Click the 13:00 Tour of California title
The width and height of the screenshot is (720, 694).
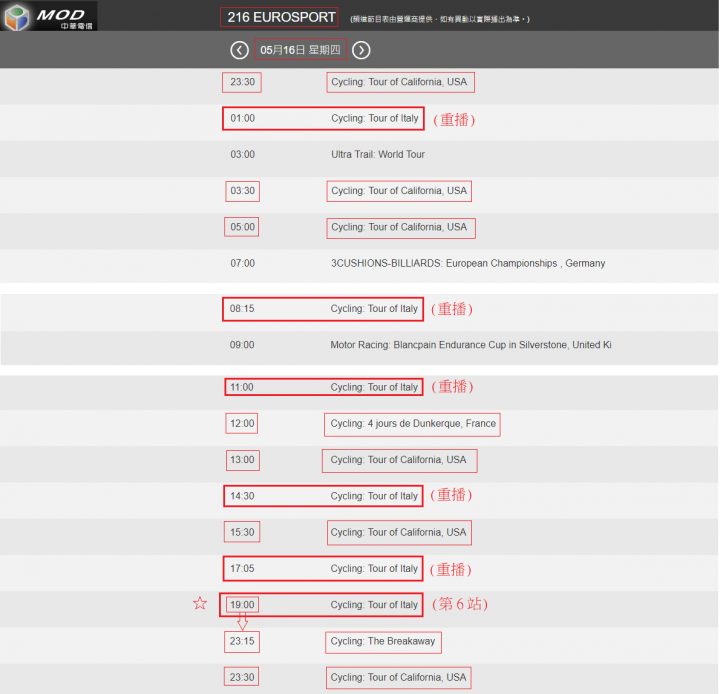click(x=399, y=460)
